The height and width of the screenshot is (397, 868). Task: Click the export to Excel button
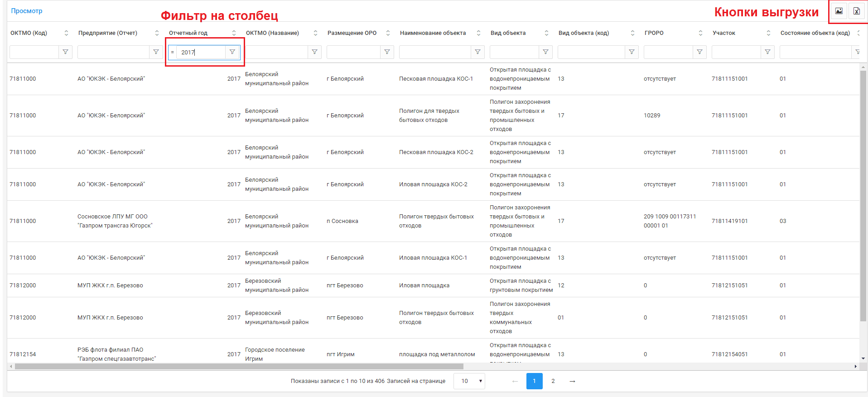[x=856, y=11]
